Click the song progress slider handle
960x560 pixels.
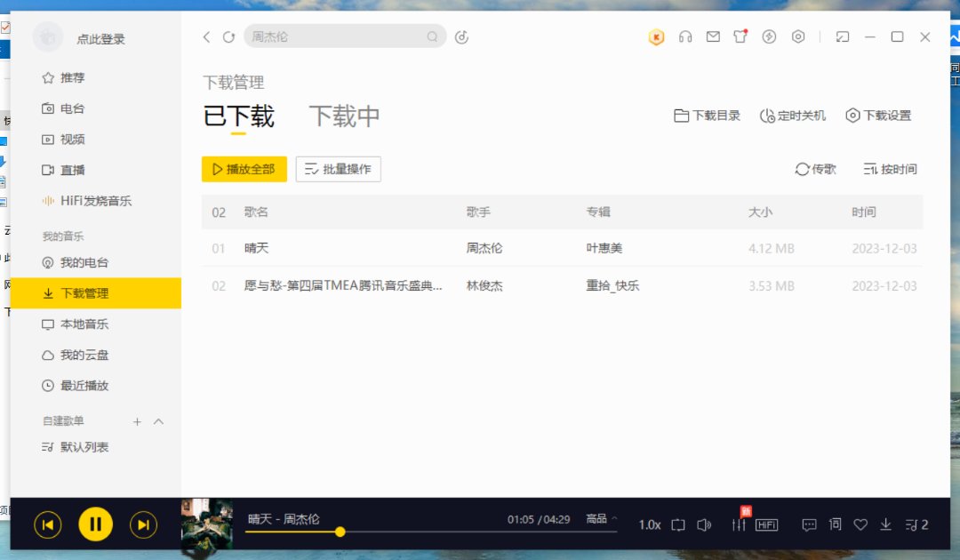(x=340, y=532)
